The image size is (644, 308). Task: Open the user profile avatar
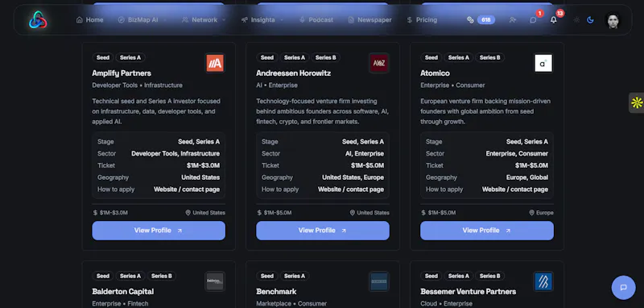pyautogui.click(x=613, y=19)
